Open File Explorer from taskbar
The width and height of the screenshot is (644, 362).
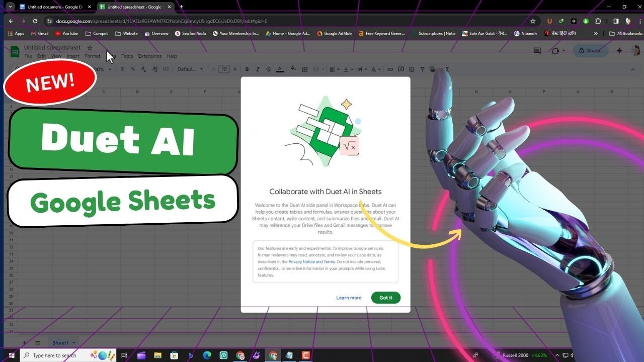pyautogui.click(x=157, y=355)
